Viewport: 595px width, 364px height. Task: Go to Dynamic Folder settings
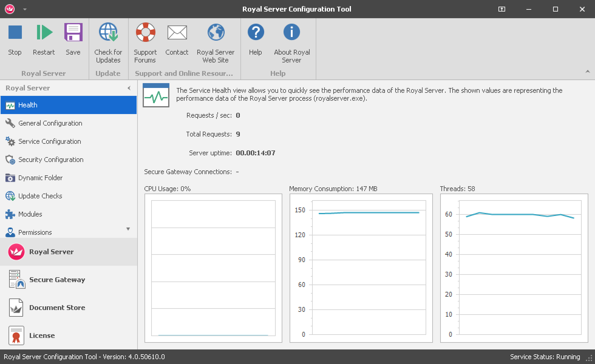coord(40,178)
